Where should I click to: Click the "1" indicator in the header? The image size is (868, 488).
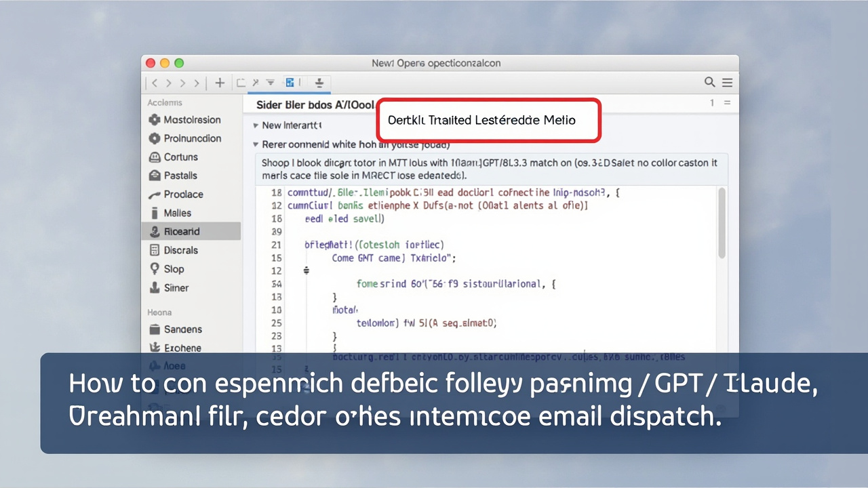712,103
